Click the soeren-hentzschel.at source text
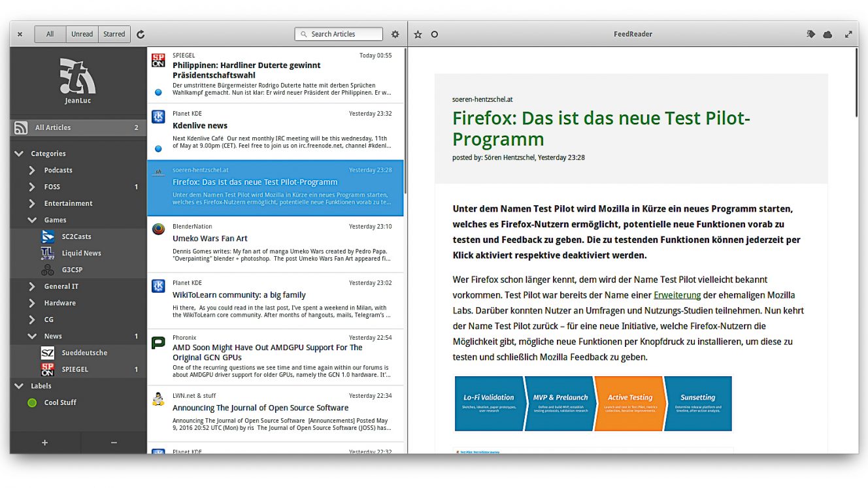This screenshot has height=488, width=868. 482,99
